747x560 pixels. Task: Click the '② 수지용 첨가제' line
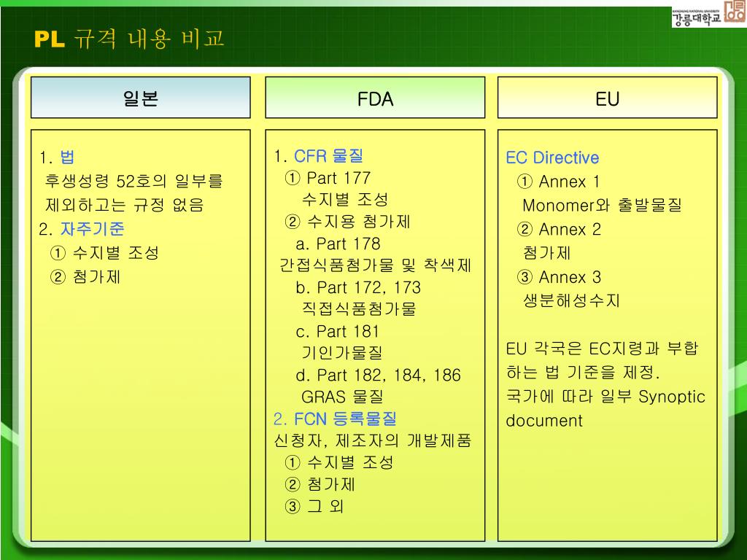(347, 222)
